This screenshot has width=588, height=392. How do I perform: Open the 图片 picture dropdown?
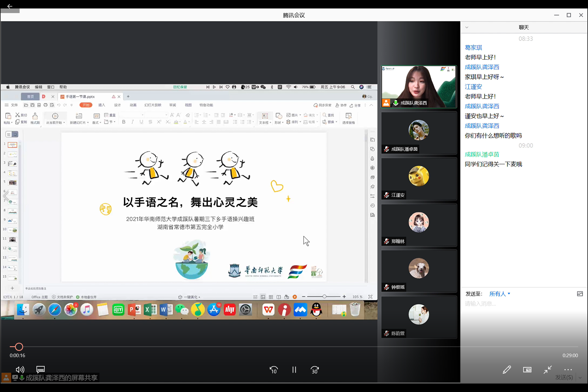tap(294, 115)
